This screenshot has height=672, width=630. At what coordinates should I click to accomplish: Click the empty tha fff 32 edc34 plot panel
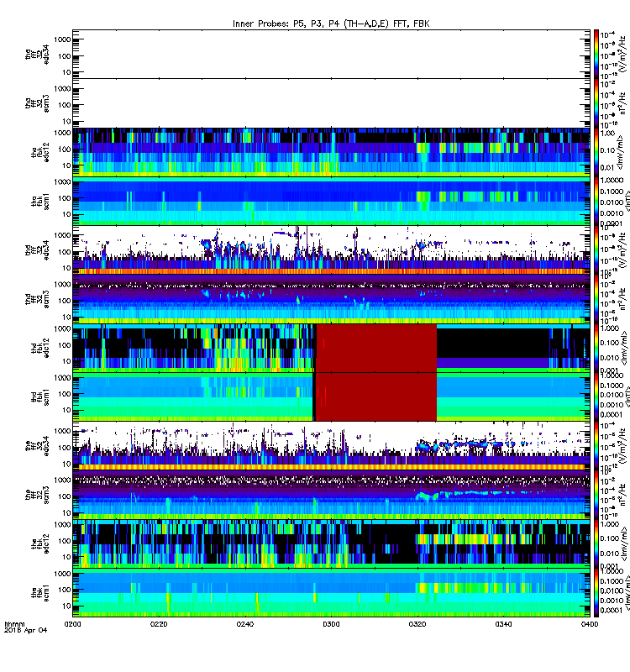point(331,55)
